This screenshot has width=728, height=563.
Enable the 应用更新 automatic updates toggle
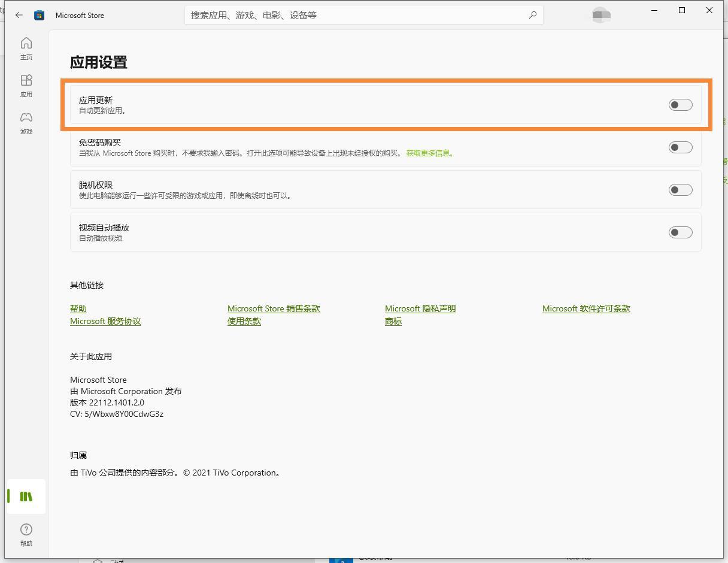pyautogui.click(x=680, y=104)
